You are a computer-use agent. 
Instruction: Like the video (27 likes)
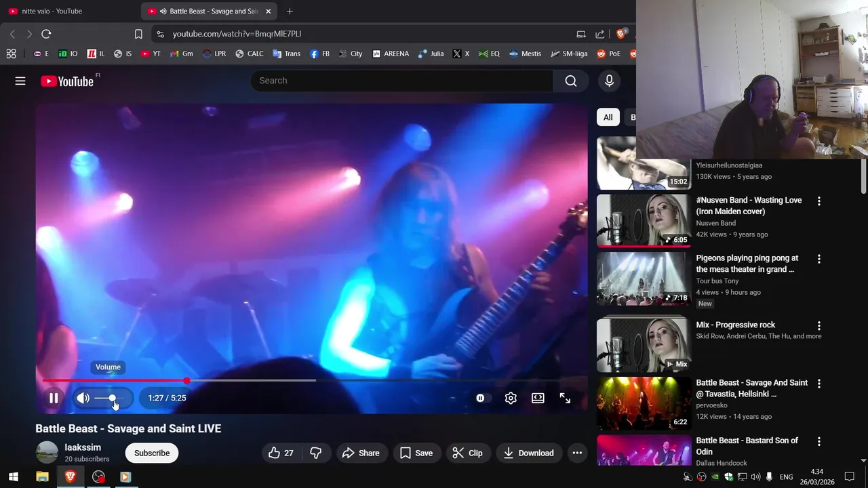[x=281, y=453]
